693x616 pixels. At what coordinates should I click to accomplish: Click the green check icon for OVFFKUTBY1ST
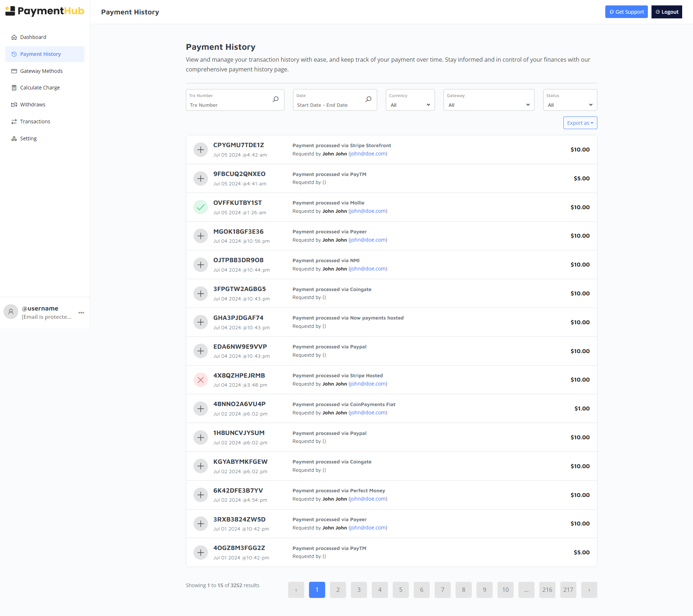[x=201, y=207]
